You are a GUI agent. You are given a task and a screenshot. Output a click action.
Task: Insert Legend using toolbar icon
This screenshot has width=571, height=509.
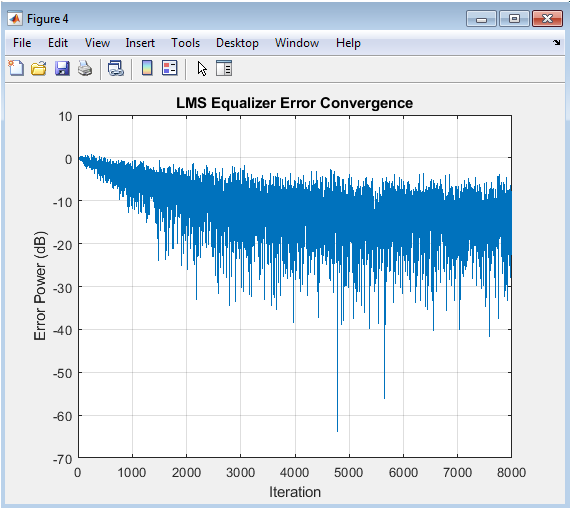170,68
